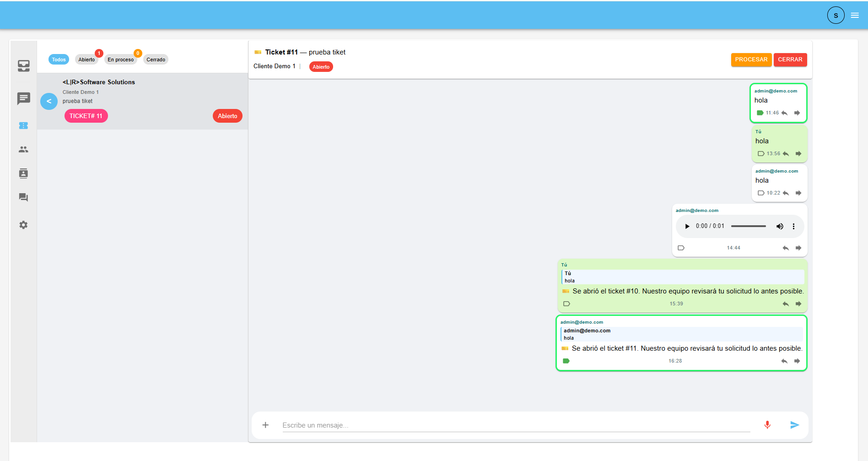Open the contacts book sidebar icon
This screenshot has width=868, height=461.
coord(23,174)
